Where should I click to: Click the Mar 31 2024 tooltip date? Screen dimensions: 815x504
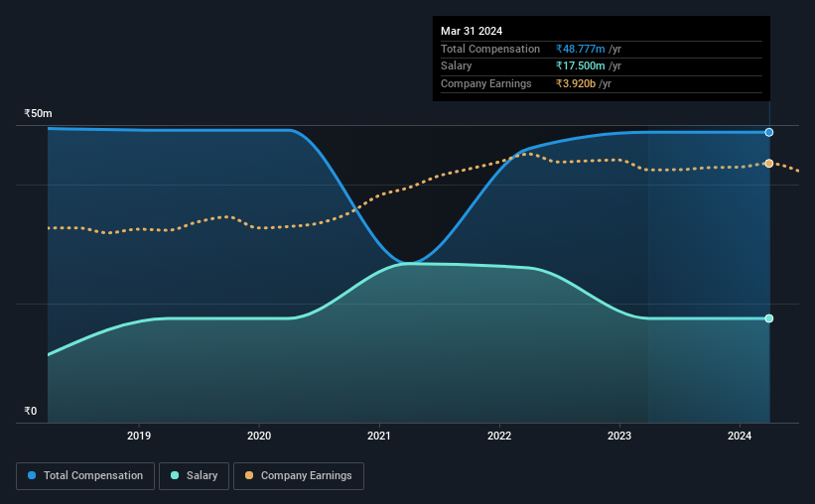tap(472, 31)
